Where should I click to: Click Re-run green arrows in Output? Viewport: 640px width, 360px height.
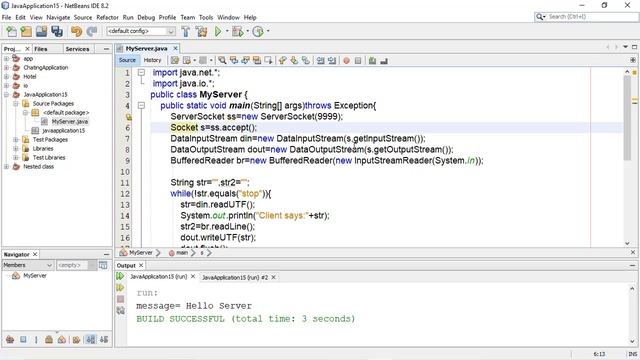click(x=120, y=276)
